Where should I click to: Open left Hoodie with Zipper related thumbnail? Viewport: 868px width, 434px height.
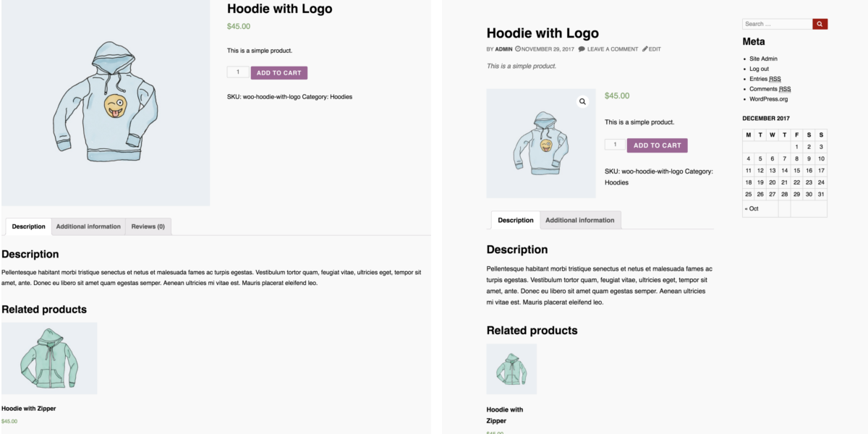(x=49, y=358)
